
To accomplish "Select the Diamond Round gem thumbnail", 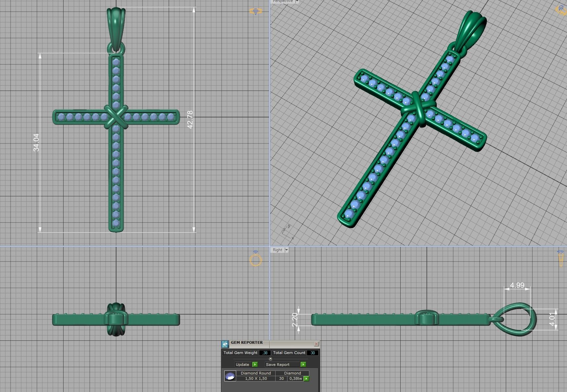I will (x=230, y=376).
